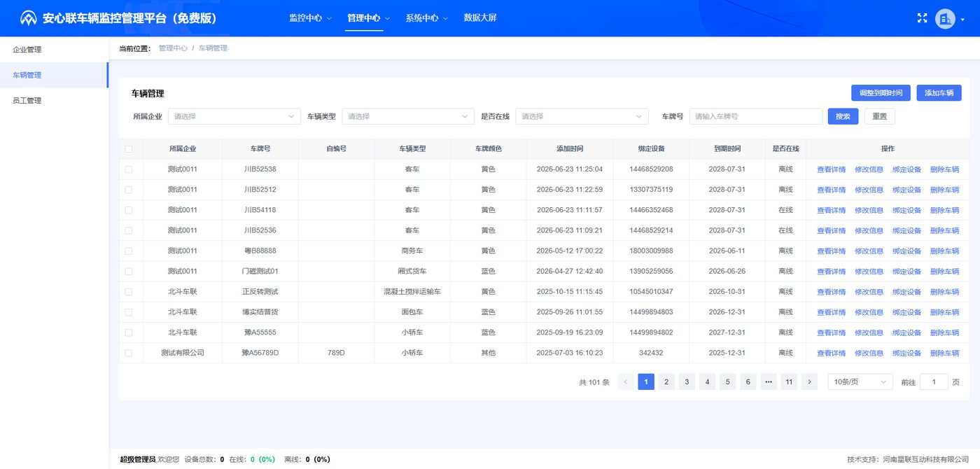Select current page 1 button

646,381
